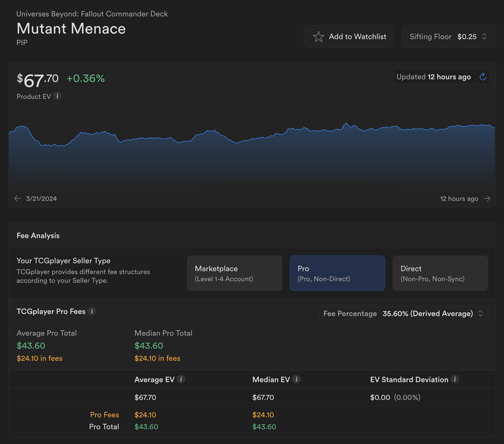Select the Marketplace seller type
Viewport: 504px width, 444px height.
click(x=234, y=273)
